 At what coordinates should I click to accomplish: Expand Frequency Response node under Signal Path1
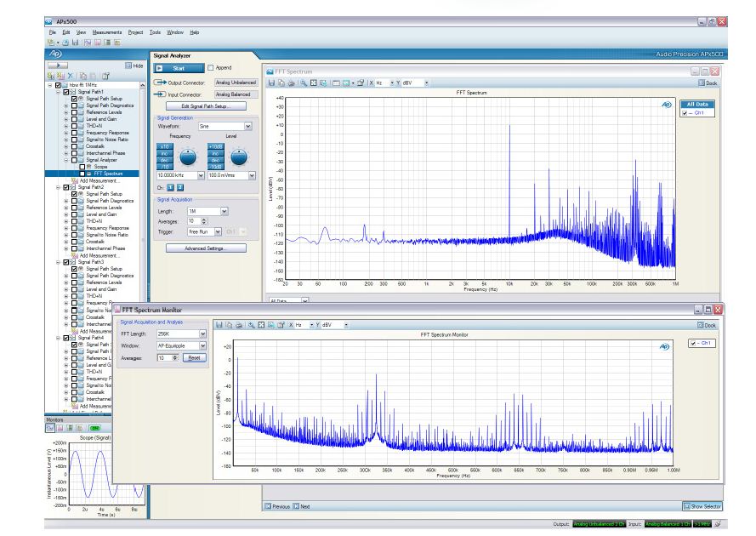tap(66, 133)
